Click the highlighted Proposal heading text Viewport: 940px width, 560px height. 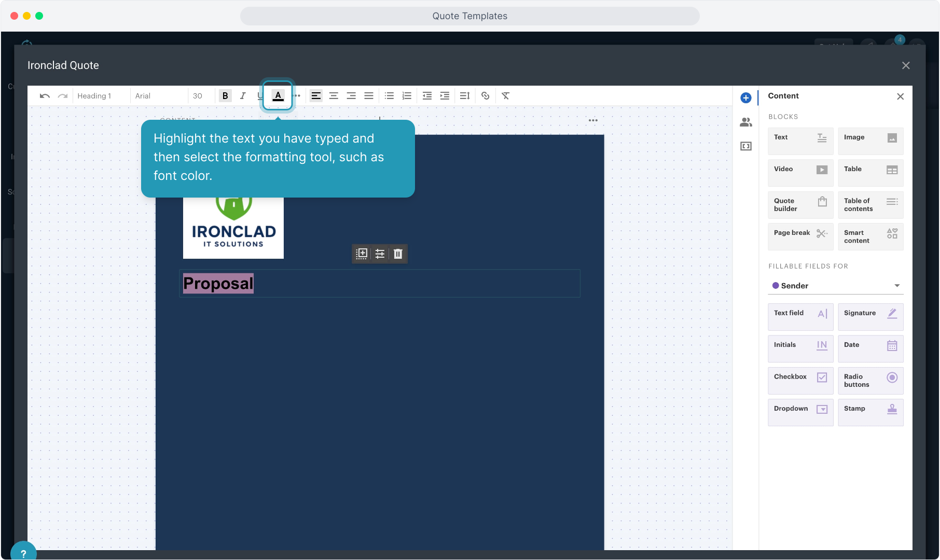[218, 284]
